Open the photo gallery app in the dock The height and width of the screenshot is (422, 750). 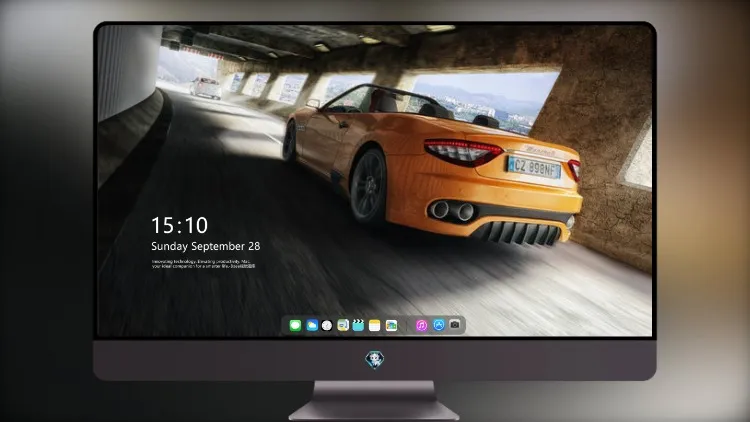[x=391, y=325]
